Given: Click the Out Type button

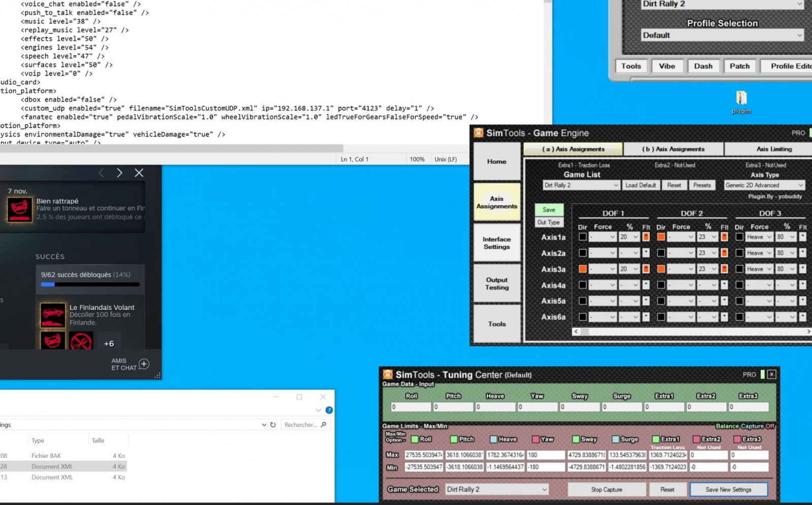Looking at the screenshot, I should (x=549, y=222).
